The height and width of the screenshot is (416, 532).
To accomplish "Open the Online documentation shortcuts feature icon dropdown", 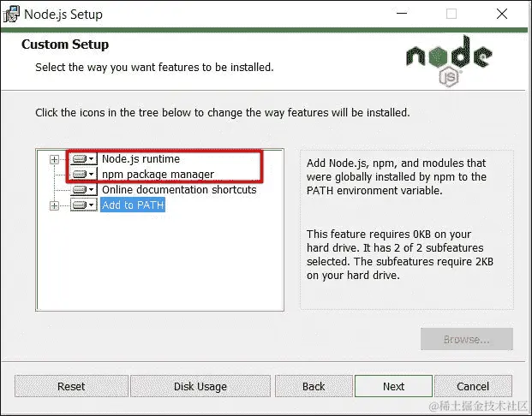I will [x=83, y=189].
